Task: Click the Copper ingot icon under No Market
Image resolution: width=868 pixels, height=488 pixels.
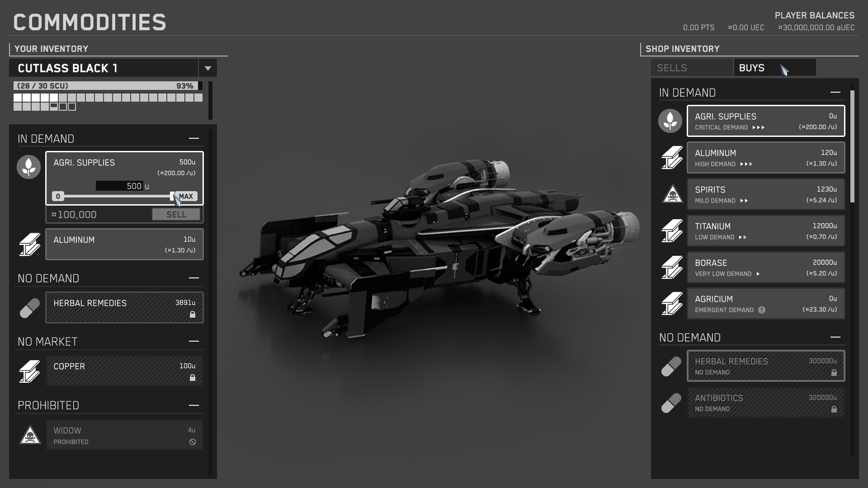Action: point(29,371)
